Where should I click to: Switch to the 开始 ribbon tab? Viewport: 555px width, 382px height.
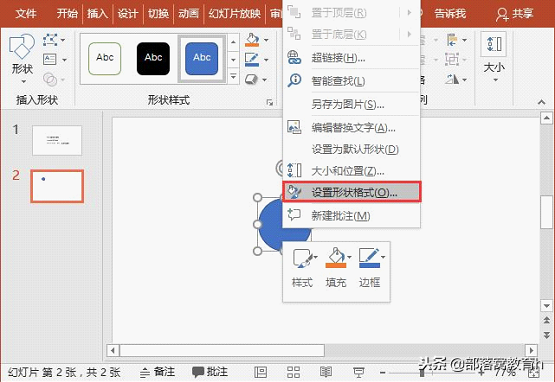point(67,13)
